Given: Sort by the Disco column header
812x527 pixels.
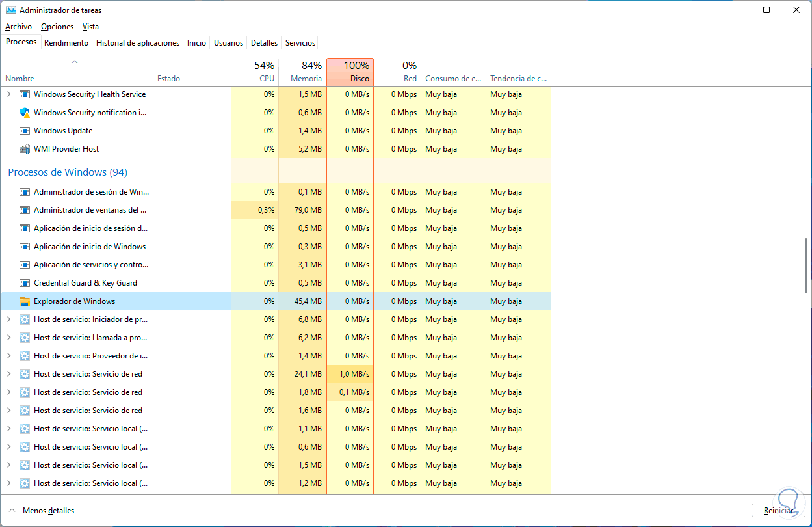Looking at the screenshot, I should pyautogui.click(x=350, y=72).
